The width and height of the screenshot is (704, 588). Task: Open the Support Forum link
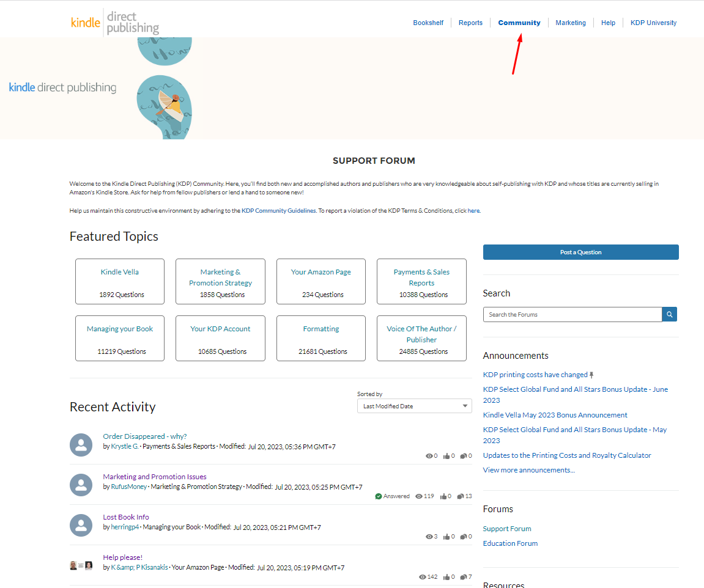click(507, 529)
